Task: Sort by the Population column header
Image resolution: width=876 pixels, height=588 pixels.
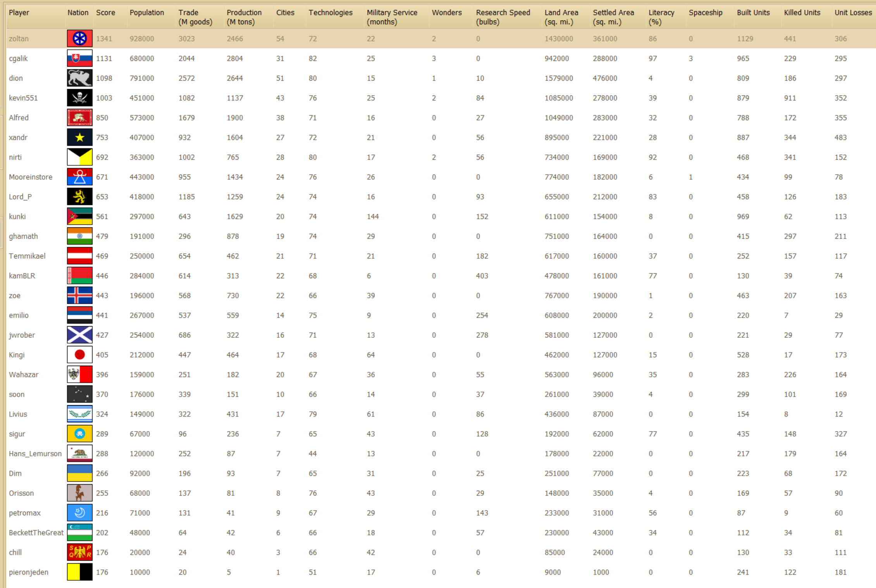Action: 146,13
